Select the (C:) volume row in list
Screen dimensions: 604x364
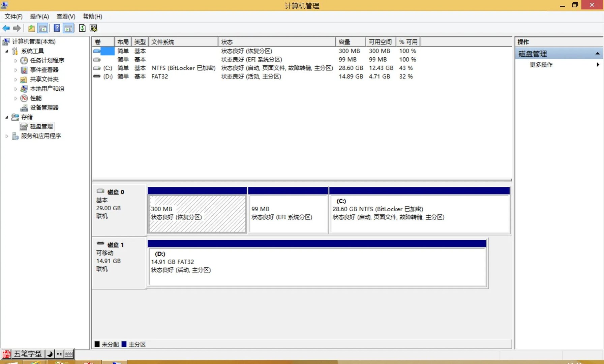coord(255,68)
